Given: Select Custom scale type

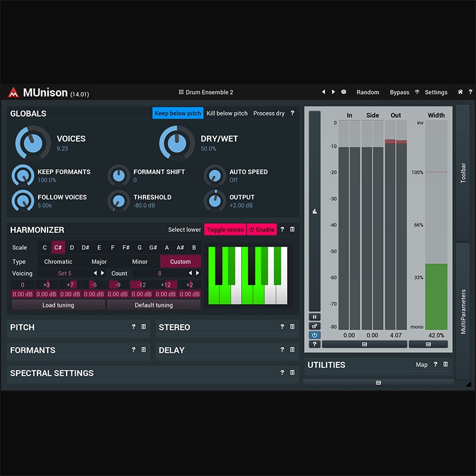Looking at the screenshot, I should tap(180, 261).
